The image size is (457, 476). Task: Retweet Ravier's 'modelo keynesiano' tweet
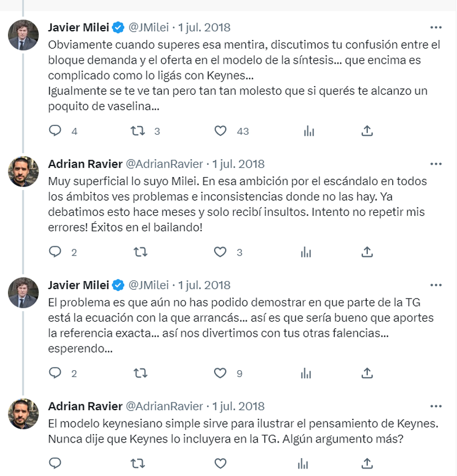(140, 463)
